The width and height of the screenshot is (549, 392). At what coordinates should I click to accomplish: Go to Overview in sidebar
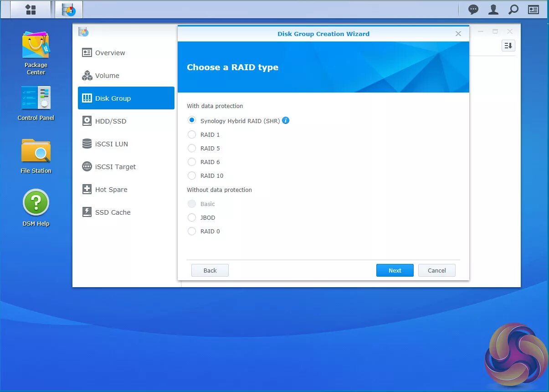click(126, 53)
